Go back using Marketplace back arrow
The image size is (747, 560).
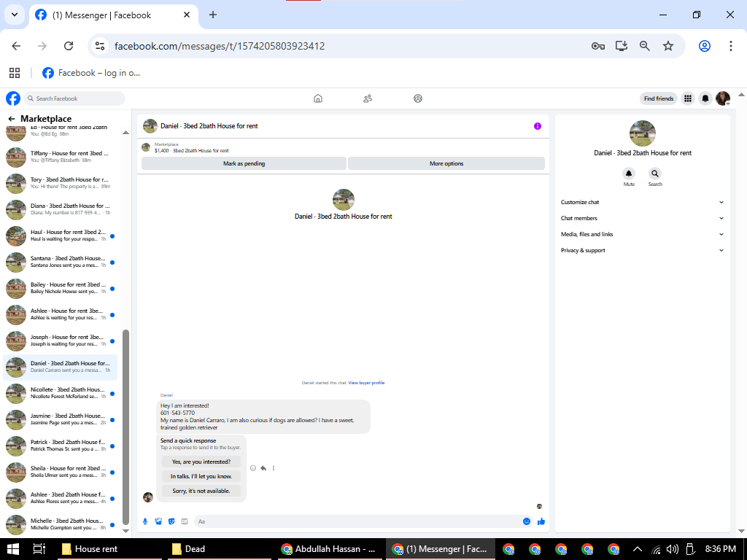(x=12, y=119)
